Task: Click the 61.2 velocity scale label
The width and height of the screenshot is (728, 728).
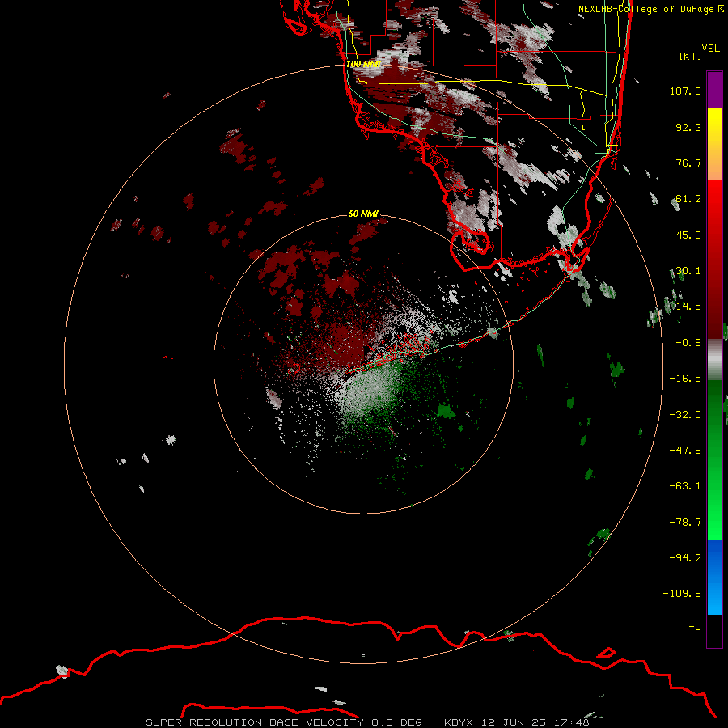Action: pyautogui.click(x=688, y=199)
